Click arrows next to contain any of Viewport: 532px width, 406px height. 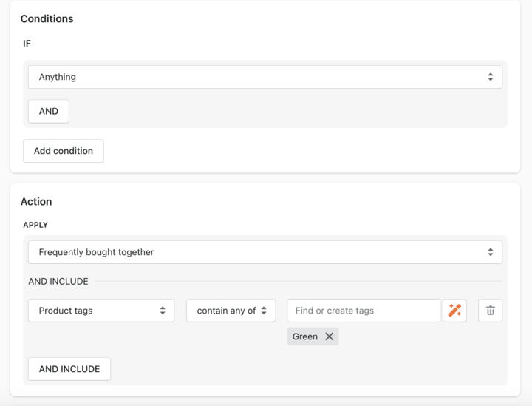point(264,311)
